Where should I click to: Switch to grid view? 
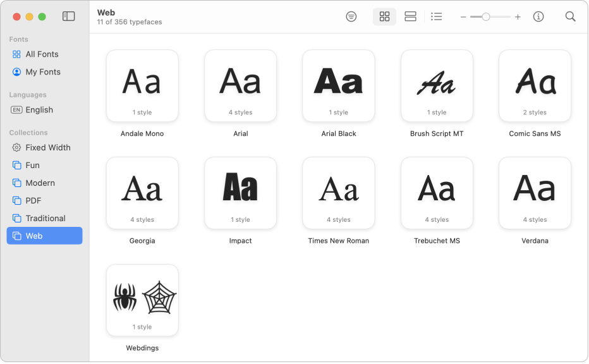384,16
